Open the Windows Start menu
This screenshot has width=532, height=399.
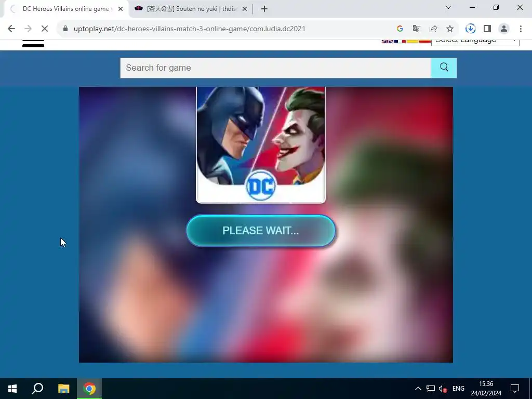[x=12, y=389]
